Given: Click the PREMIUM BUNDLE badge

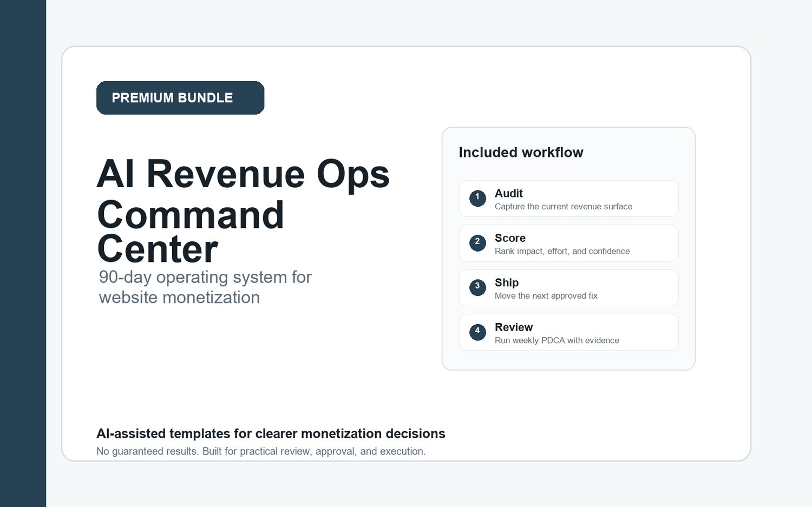Looking at the screenshot, I should (x=180, y=98).
